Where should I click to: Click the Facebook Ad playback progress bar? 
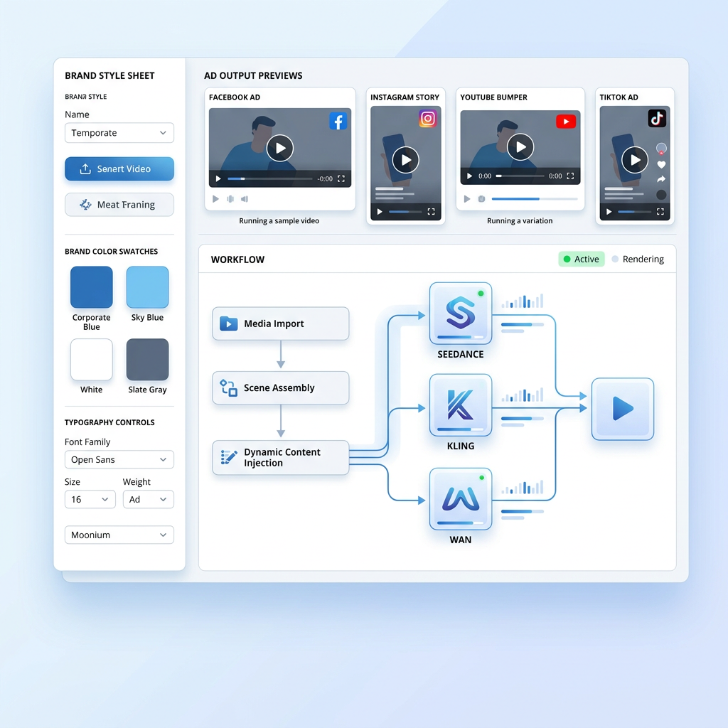(269, 178)
